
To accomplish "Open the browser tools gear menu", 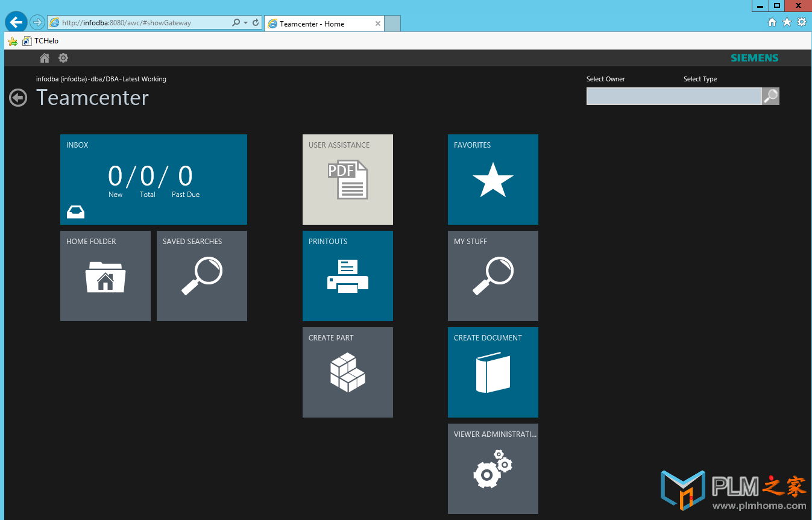I will (802, 22).
